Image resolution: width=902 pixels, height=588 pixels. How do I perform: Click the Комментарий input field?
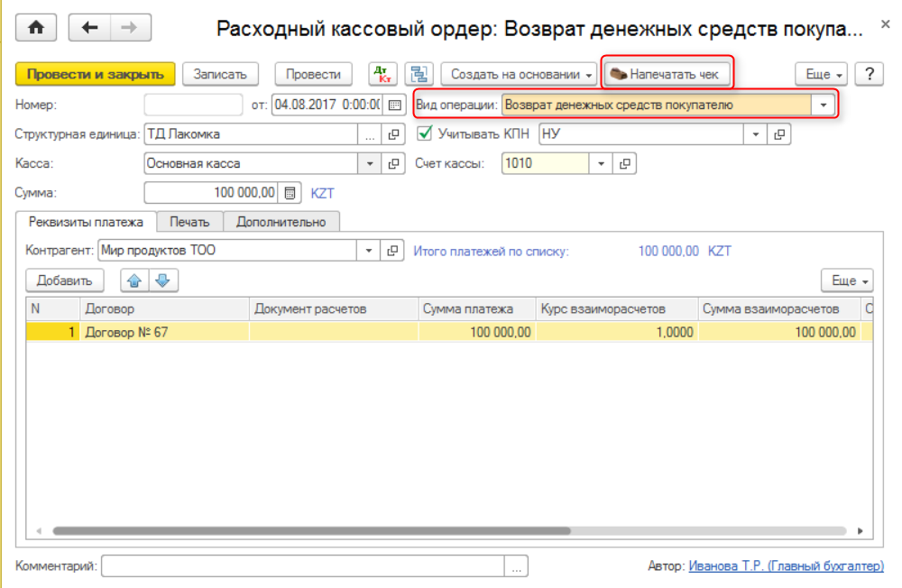(303, 566)
